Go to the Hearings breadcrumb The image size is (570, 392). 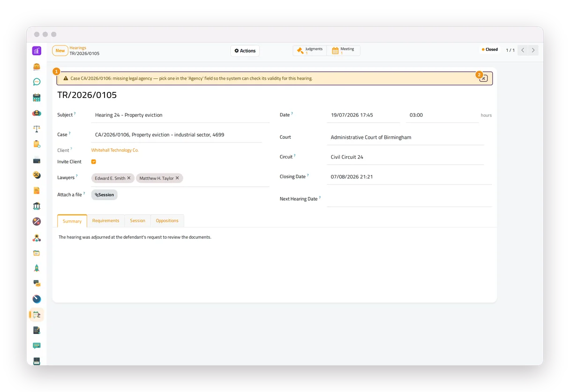coord(78,48)
